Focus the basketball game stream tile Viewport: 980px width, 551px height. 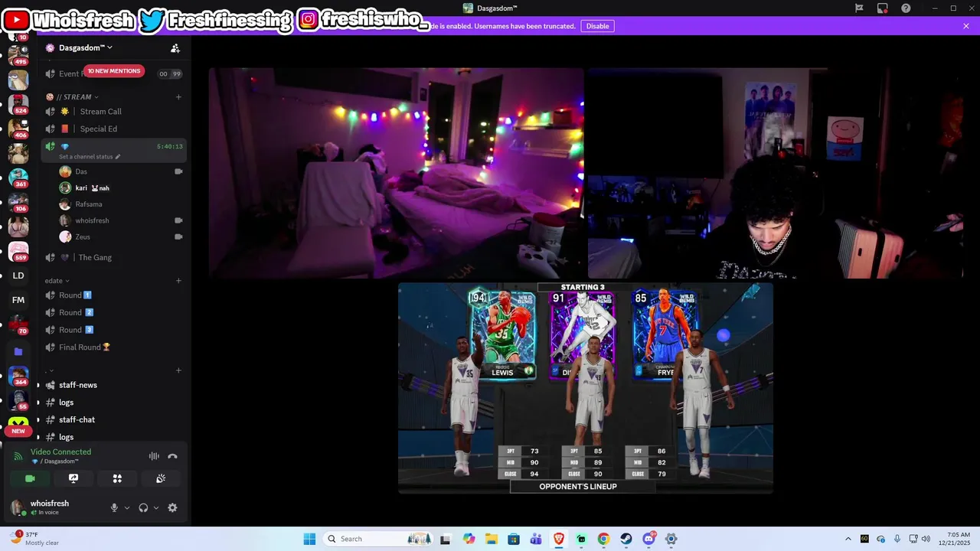pos(586,388)
